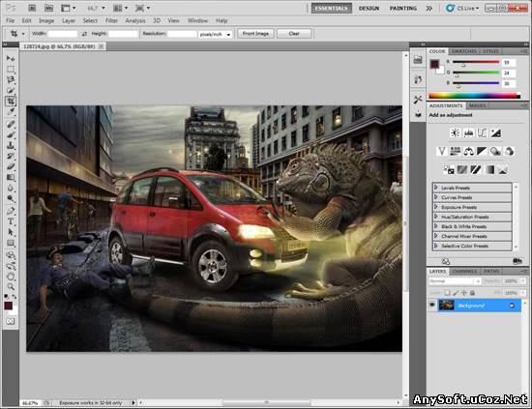Click the color spectrum ramp
This screenshot has width=532, height=409.
(474, 96)
